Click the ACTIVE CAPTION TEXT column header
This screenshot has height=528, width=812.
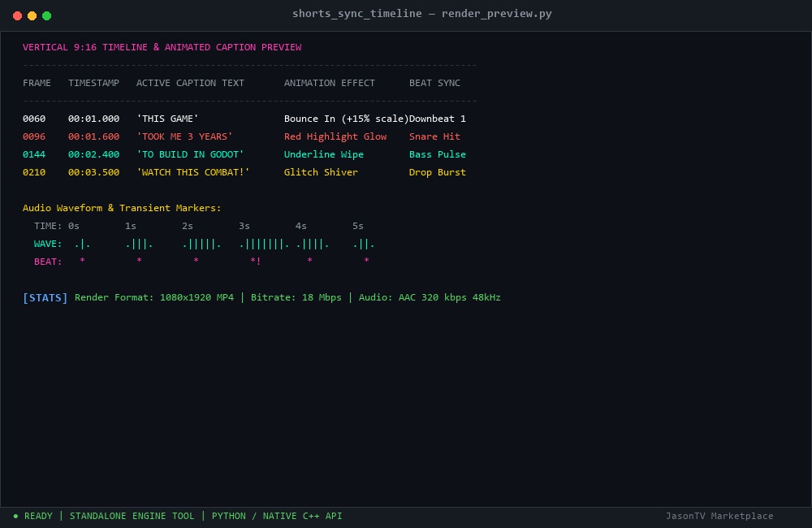(x=190, y=83)
